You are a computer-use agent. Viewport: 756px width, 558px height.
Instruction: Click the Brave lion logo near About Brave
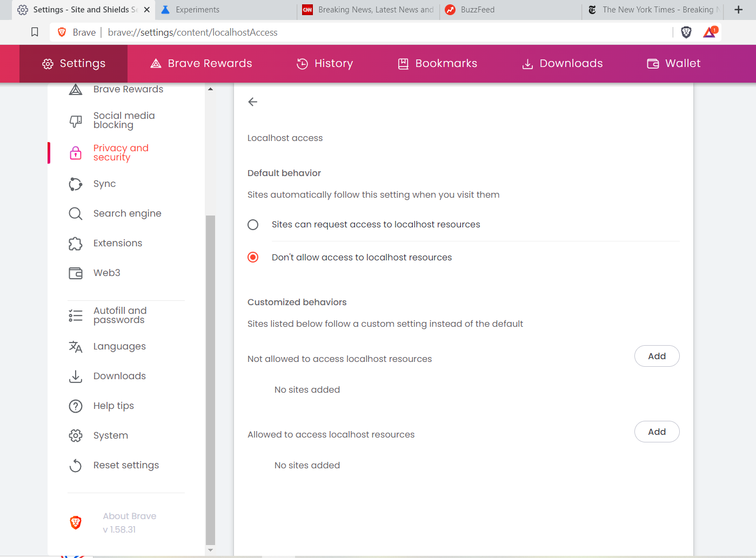(76, 522)
